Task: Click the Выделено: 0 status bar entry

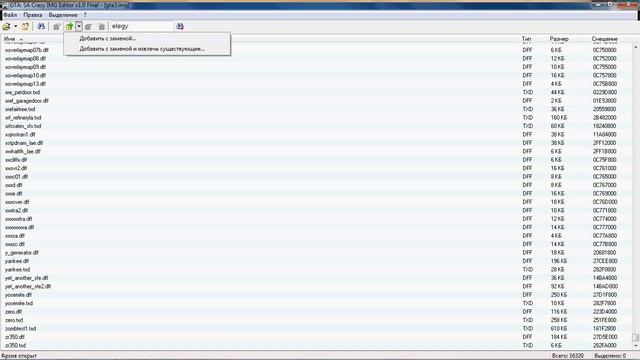Action: click(x=610, y=356)
